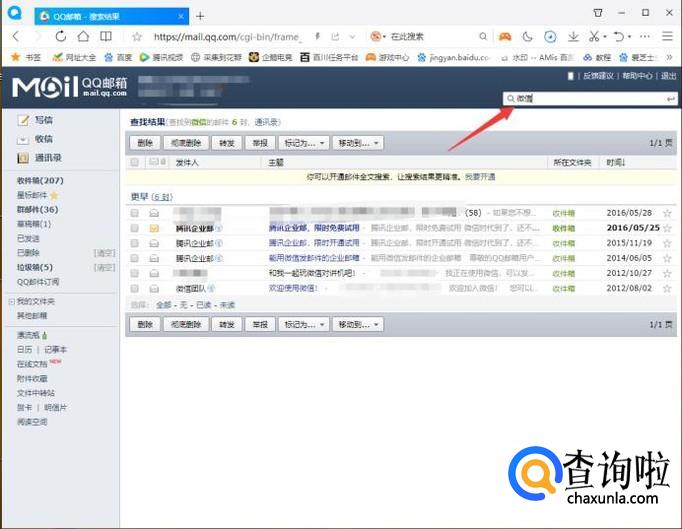Click the mail search input field

589,99
